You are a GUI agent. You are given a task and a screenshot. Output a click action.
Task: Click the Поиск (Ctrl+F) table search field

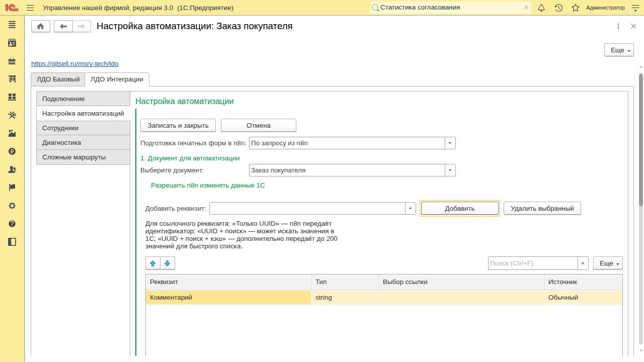click(x=533, y=263)
